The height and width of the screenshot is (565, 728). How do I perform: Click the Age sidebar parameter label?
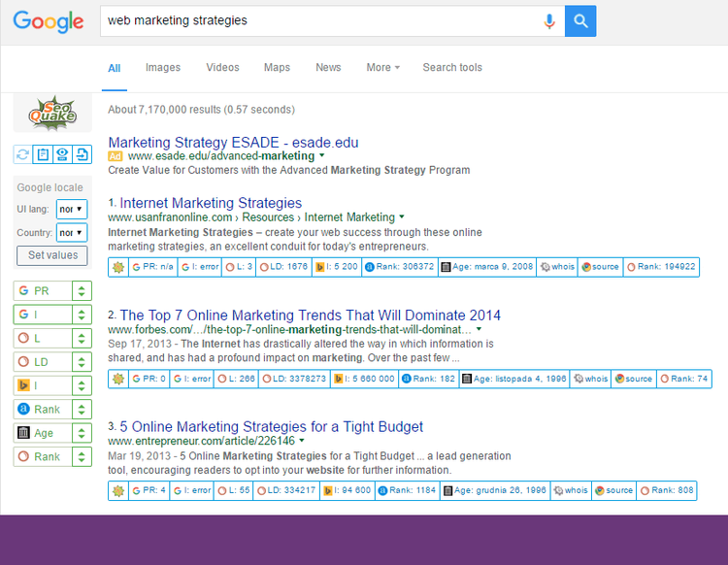[x=43, y=433]
